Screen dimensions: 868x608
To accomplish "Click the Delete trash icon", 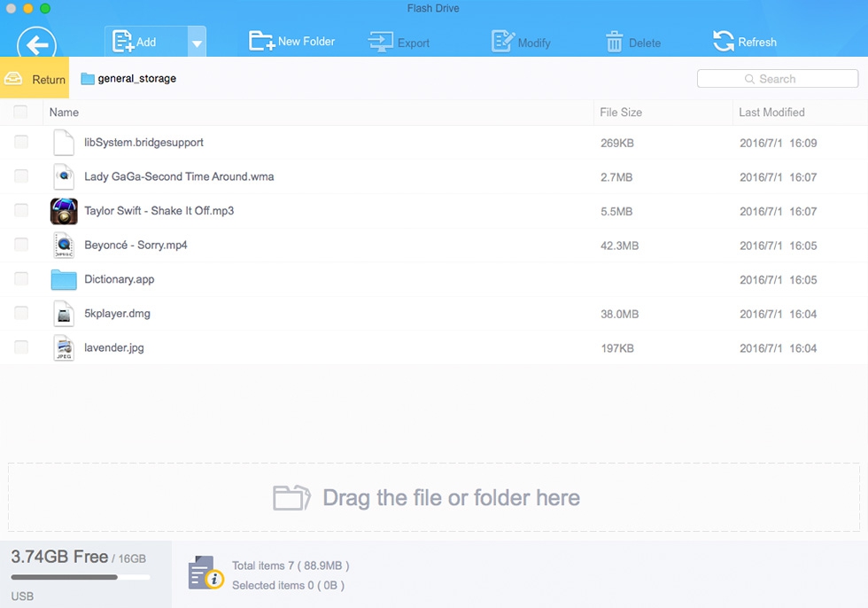I will (x=614, y=42).
